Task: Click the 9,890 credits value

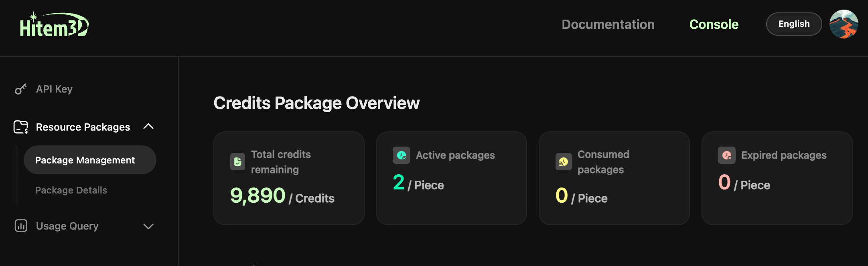Action: click(x=257, y=195)
